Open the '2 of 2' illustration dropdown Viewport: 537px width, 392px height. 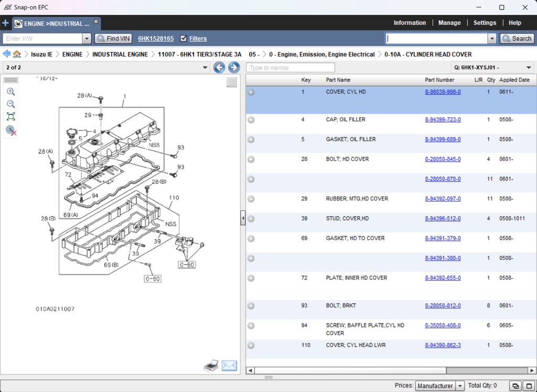pyautogui.click(x=106, y=68)
